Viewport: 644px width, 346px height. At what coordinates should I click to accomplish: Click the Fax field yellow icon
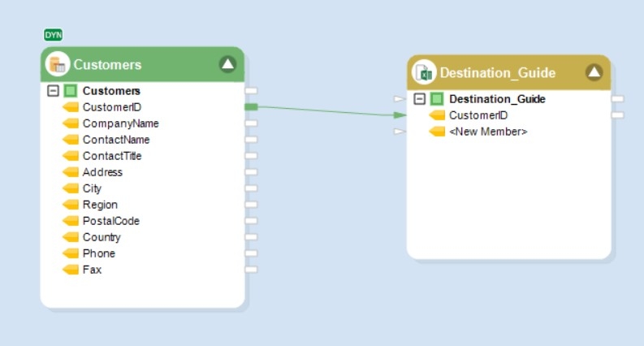coord(71,270)
